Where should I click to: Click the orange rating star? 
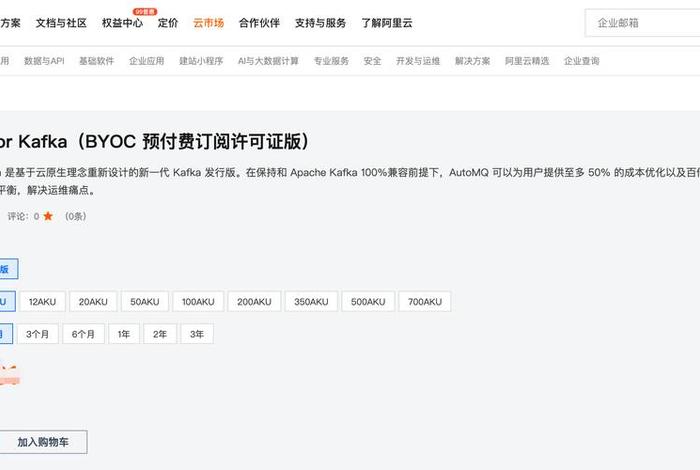click(48, 216)
